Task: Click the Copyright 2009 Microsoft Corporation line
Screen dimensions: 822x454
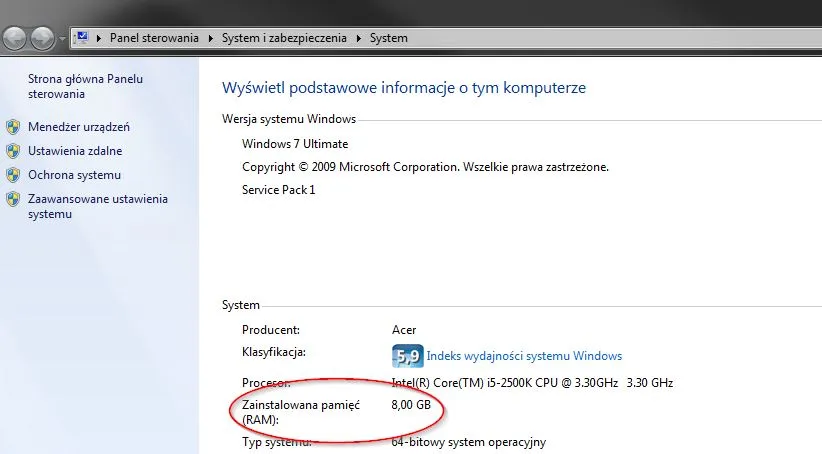Action: pyautogui.click(x=425, y=167)
